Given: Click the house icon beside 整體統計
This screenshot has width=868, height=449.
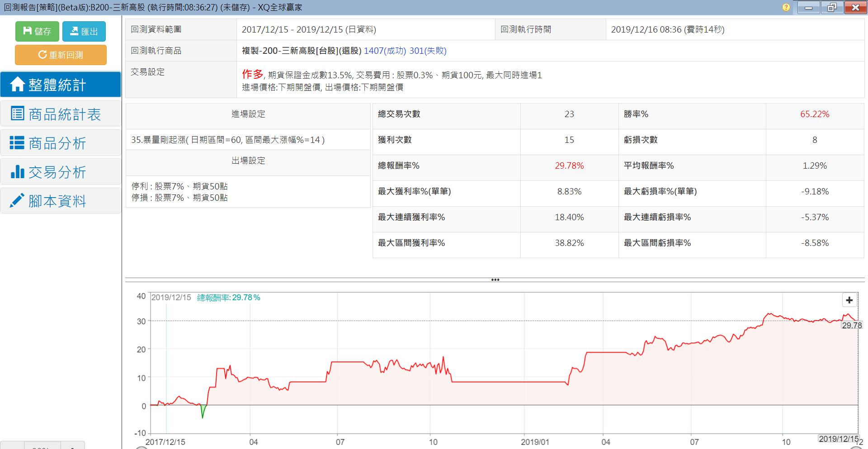Looking at the screenshot, I should point(17,84).
